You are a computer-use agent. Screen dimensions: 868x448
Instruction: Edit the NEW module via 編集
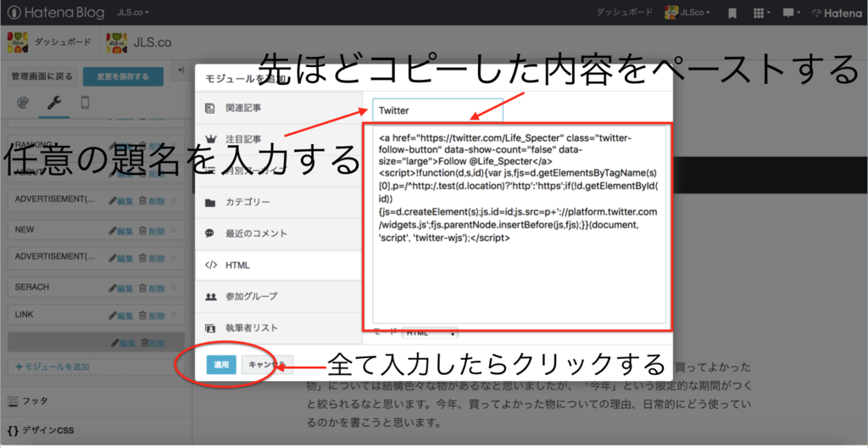tap(121, 231)
